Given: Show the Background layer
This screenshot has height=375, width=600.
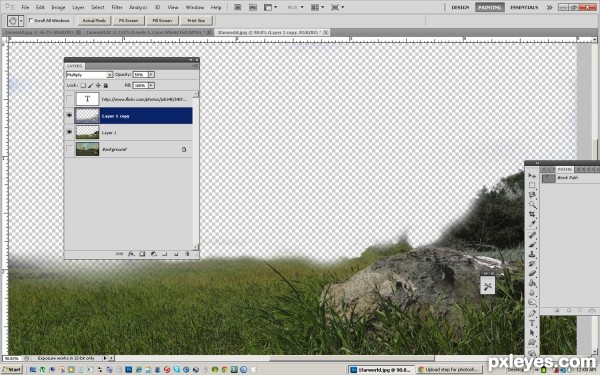Looking at the screenshot, I should pos(69,149).
